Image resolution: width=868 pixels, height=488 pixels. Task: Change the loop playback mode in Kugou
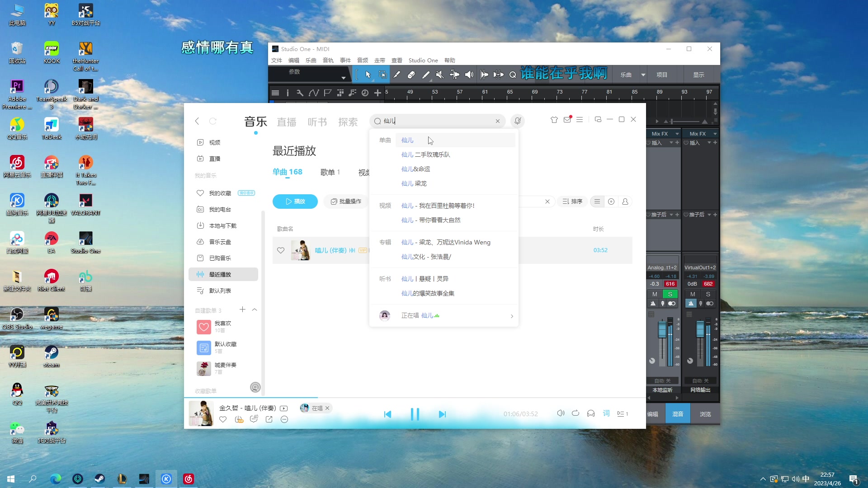click(576, 413)
